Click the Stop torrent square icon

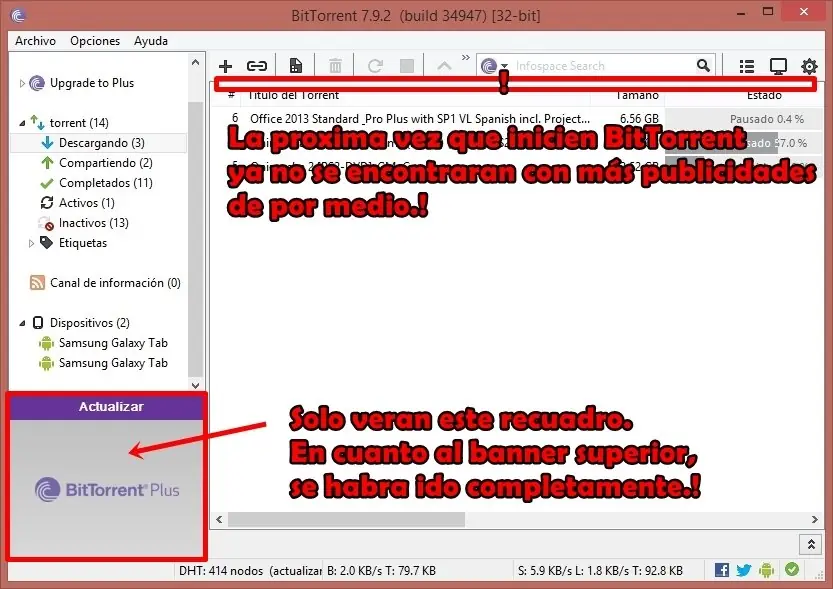tap(407, 66)
